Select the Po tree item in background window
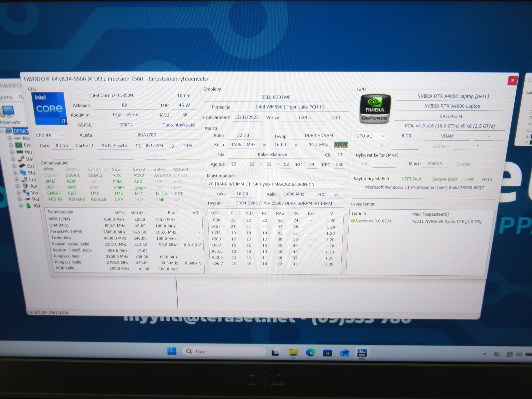This screenshot has width=532, height=399. click(36, 199)
